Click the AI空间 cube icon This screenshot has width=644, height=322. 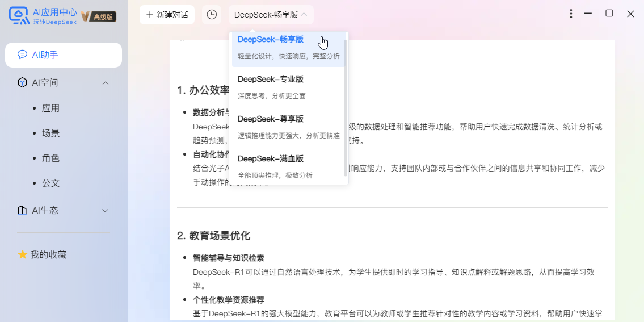(x=22, y=83)
